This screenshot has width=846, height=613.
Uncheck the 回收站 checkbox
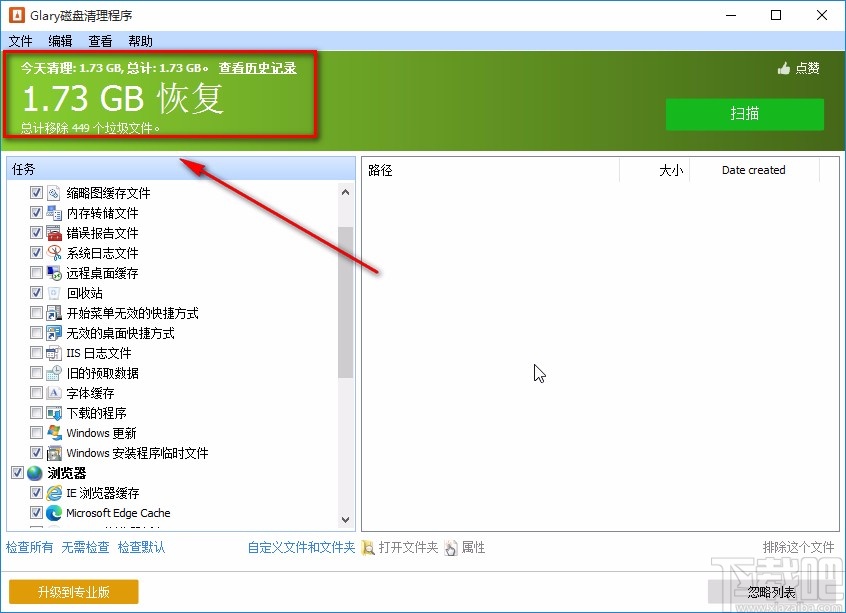[36, 292]
